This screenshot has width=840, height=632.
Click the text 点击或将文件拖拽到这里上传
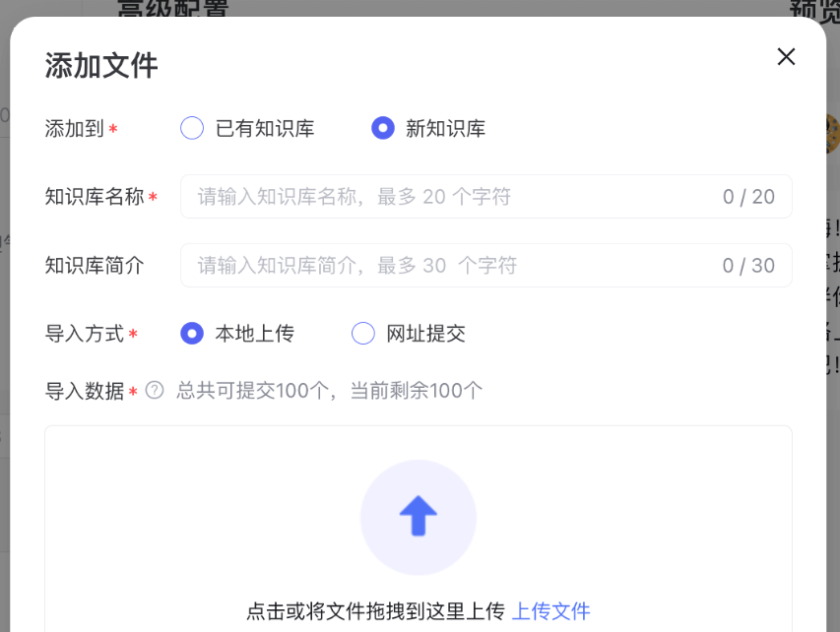(375, 611)
